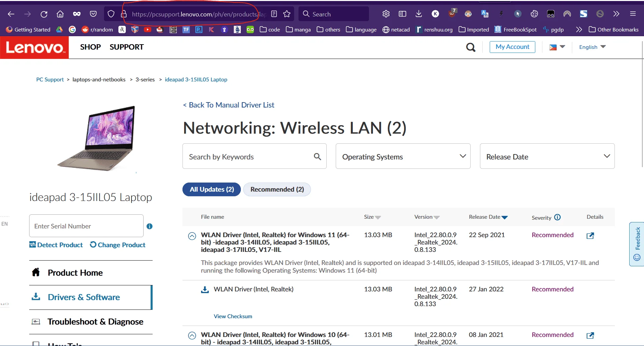Open the country flag selector dropdown
The height and width of the screenshot is (346, 644).
557,47
